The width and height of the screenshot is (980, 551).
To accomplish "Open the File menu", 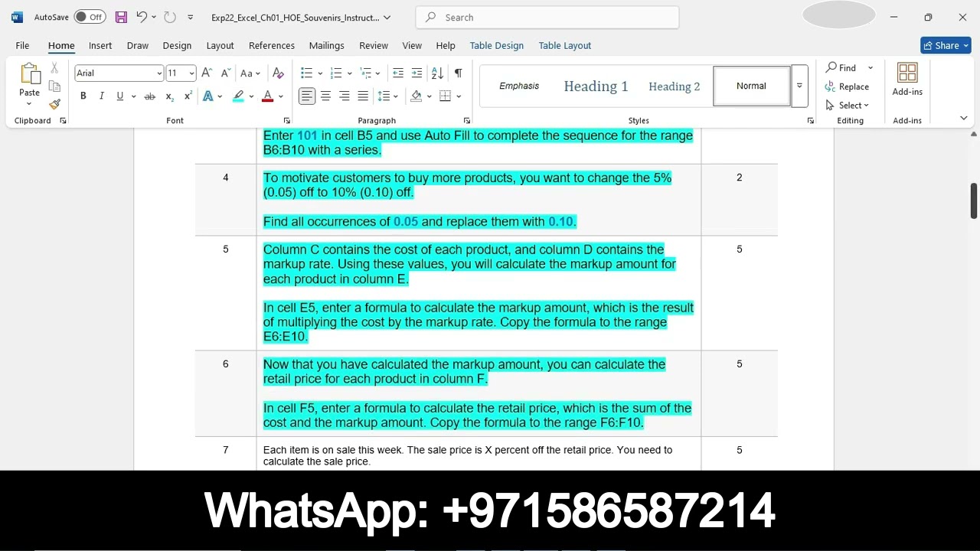I will [22, 45].
